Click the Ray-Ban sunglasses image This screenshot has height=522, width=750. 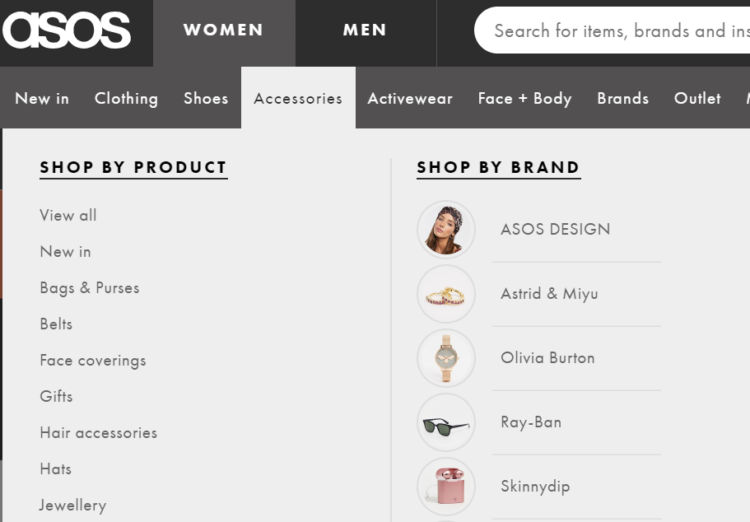coord(446,422)
